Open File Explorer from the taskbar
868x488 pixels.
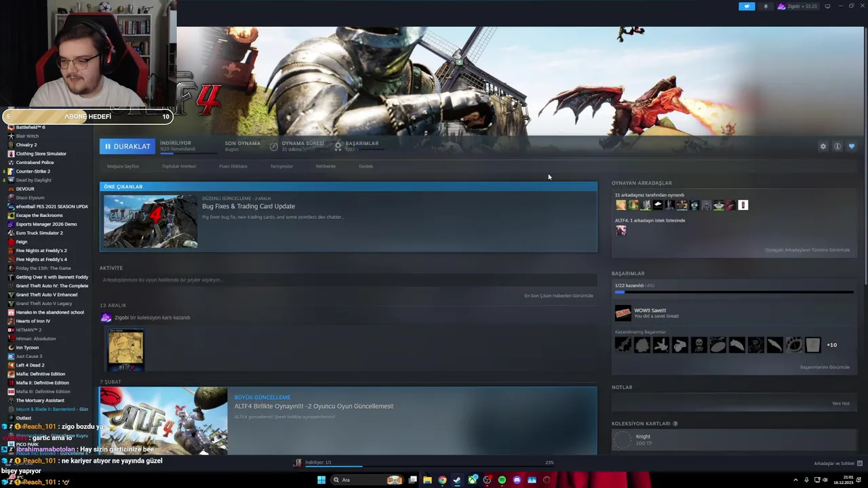coord(427,480)
